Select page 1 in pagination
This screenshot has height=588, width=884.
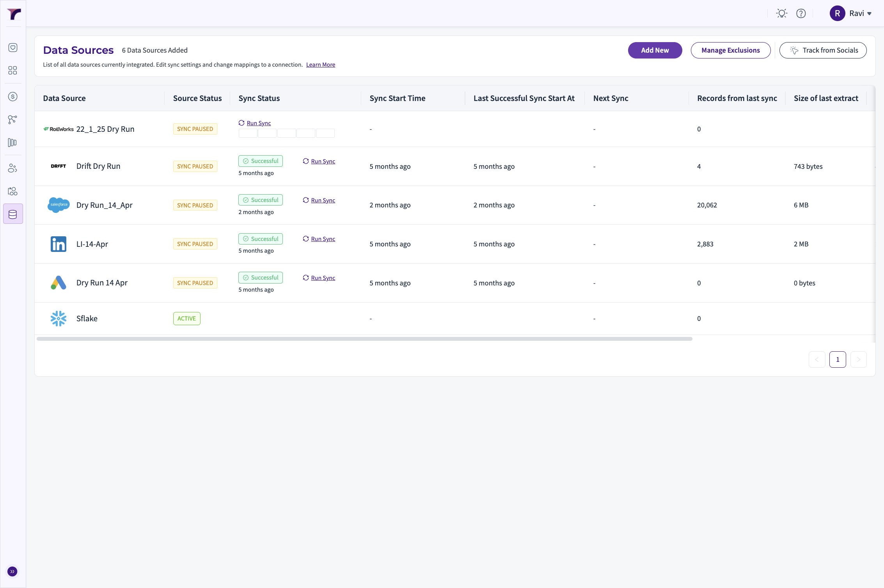tap(837, 360)
